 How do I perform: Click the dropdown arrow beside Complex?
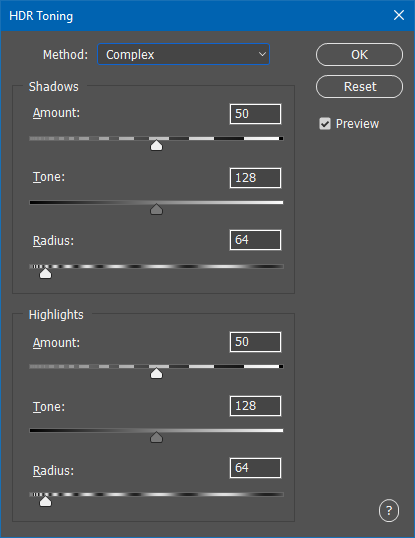click(262, 54)
